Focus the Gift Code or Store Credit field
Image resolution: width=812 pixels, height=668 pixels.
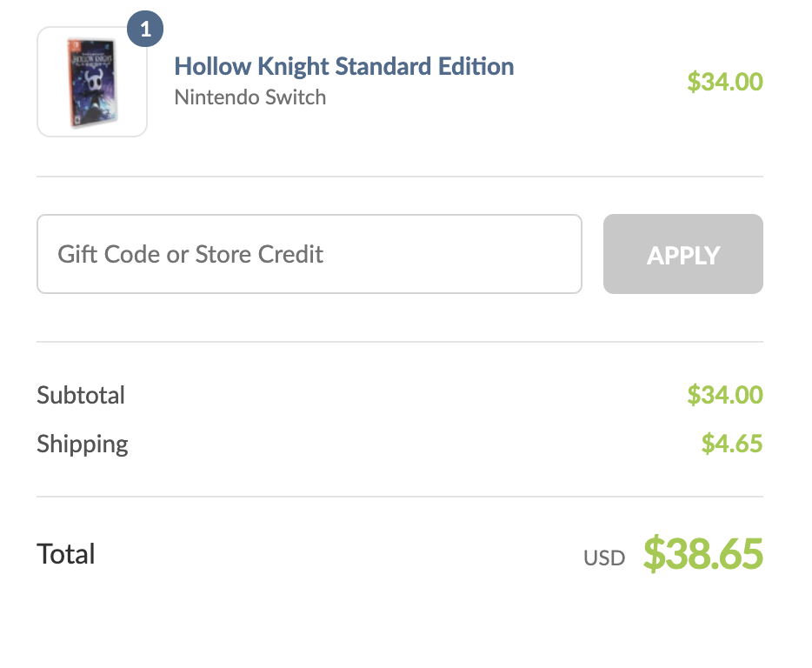(309, 254)
